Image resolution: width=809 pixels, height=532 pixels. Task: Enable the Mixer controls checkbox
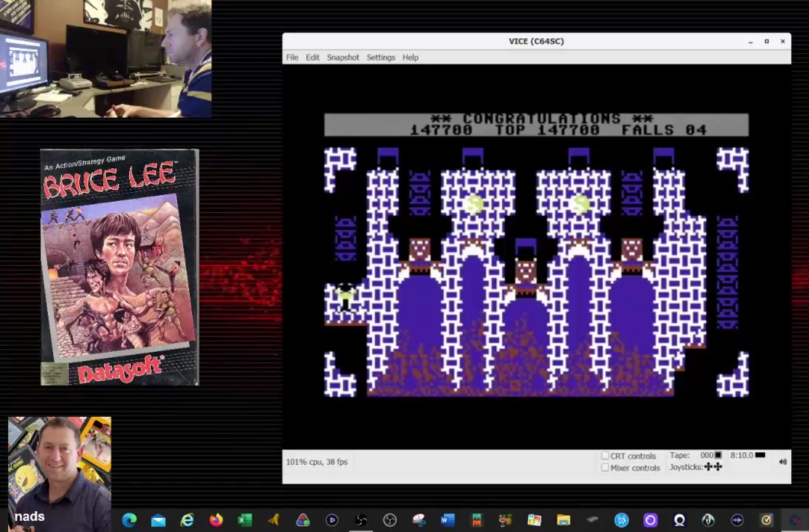point(605,468)
